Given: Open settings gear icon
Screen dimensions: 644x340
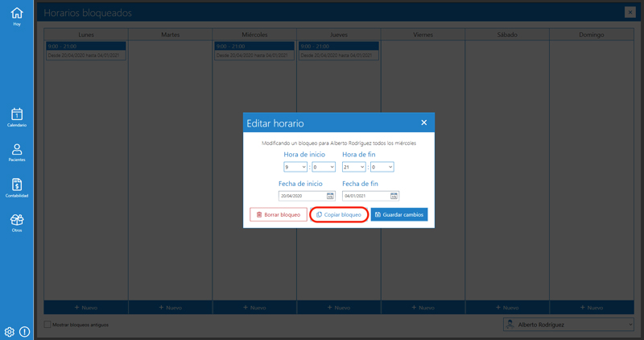Looking at the screenshot, I should (x=10, y=331).
